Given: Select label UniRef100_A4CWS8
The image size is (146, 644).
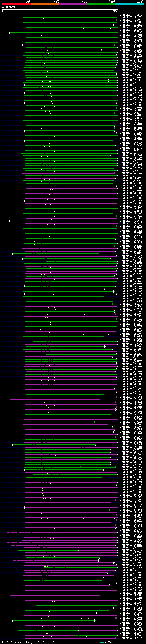Looking at the screenshot, I should click(x=131, y=188).
